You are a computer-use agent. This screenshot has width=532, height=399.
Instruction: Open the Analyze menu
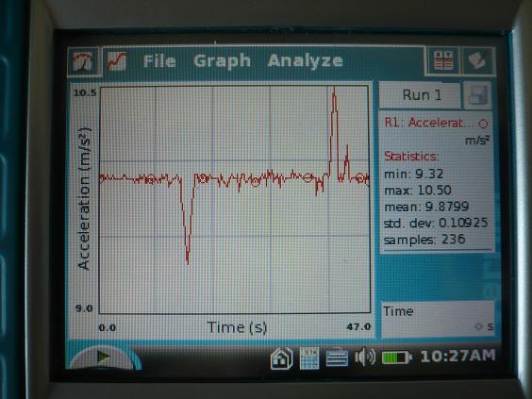305,61
